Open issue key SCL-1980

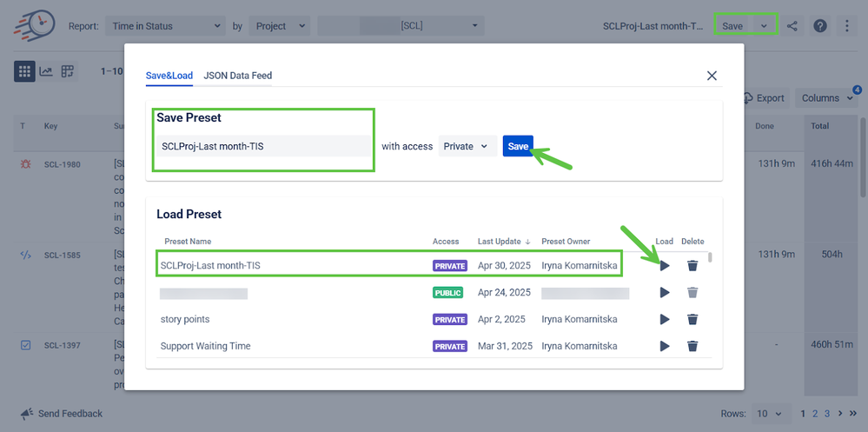(62, 165)
